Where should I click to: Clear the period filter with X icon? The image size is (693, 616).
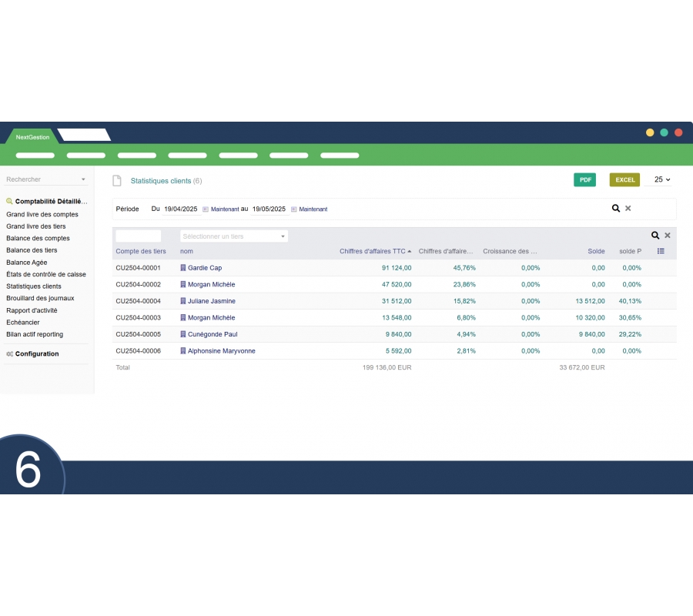coord(628,208)
